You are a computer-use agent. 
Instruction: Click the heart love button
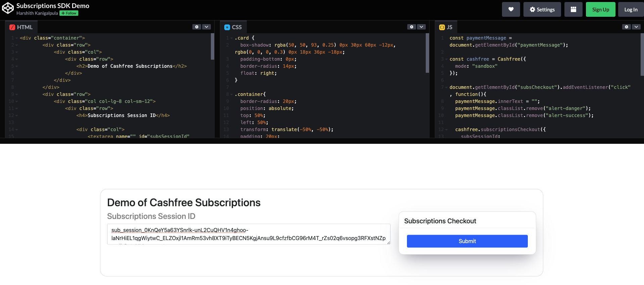tap(511, 9)
